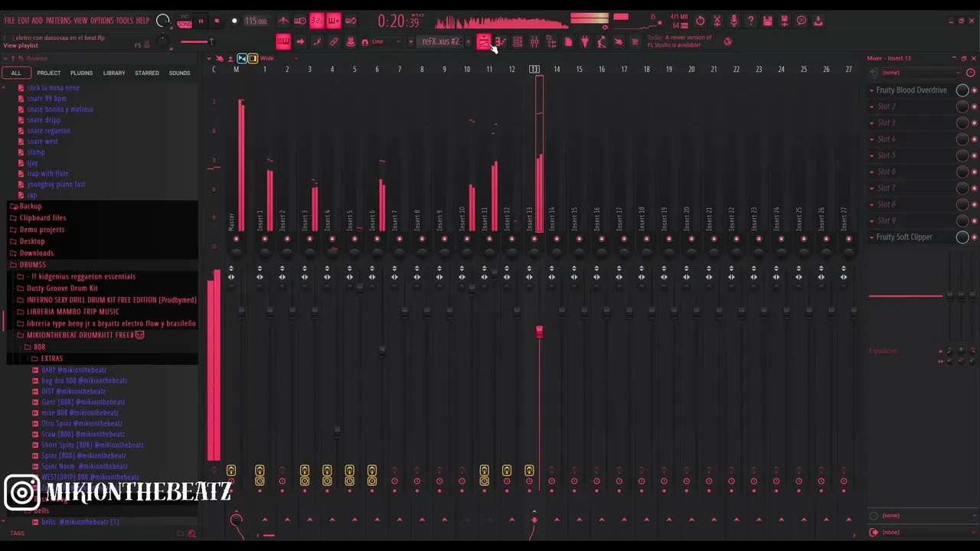The height and width of the screenshot is (551, 980).
Task: Click the metronome icon
Action: pyautogui.click(x=283, y=21)
